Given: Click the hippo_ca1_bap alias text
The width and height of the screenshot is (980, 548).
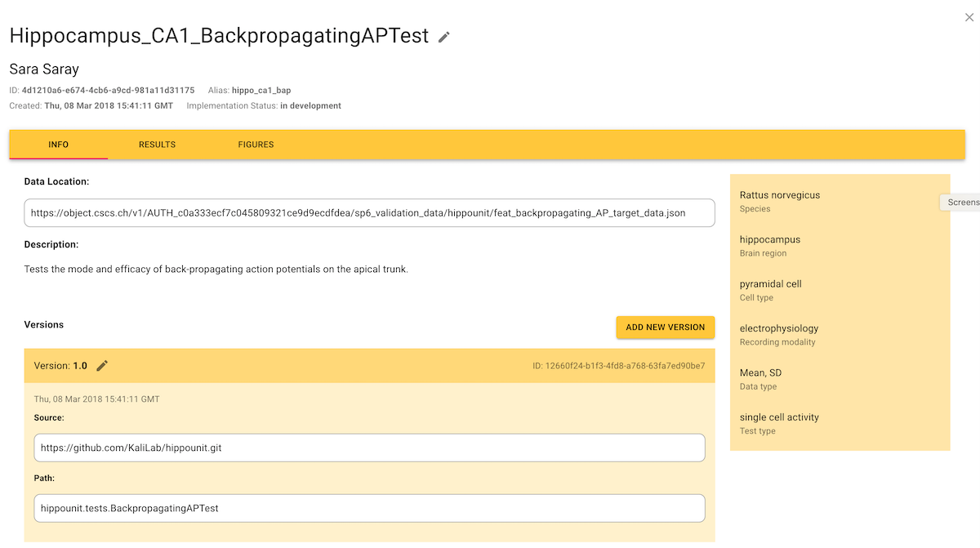Looking at the screenshot, I should [261, 91].
